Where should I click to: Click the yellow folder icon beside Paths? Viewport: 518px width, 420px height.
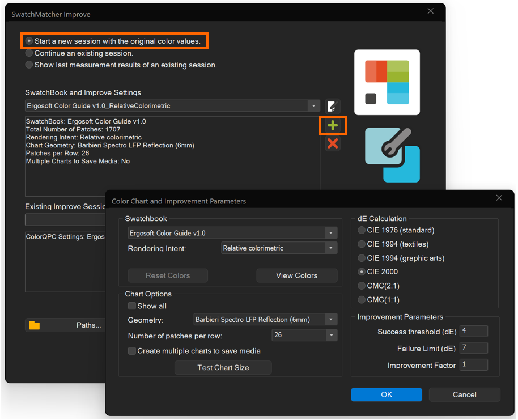tap(35, 325)
